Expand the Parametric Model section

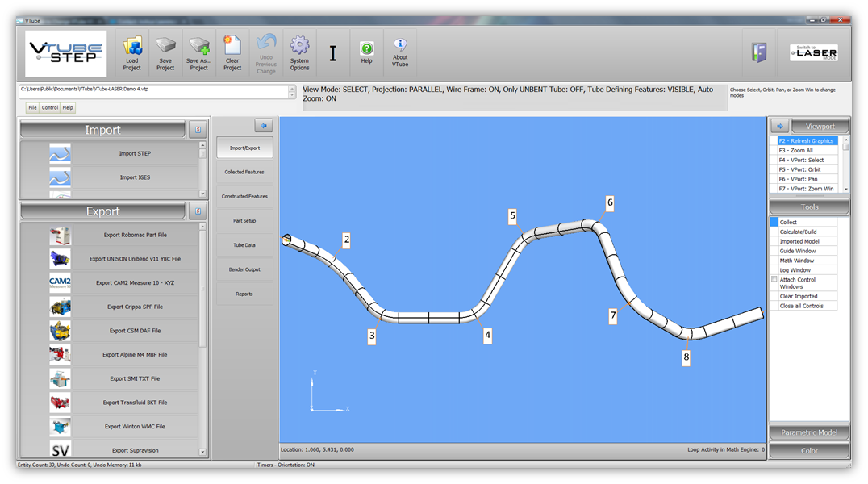pos(809,432)
